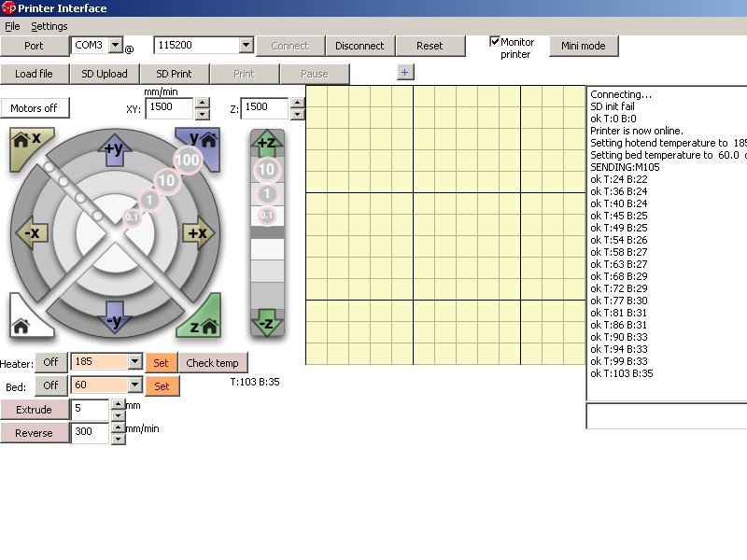The height and width of the screenshot is (560, 747).
Task: Toggle Monitor printer checkbox
Action: (495, 42)
